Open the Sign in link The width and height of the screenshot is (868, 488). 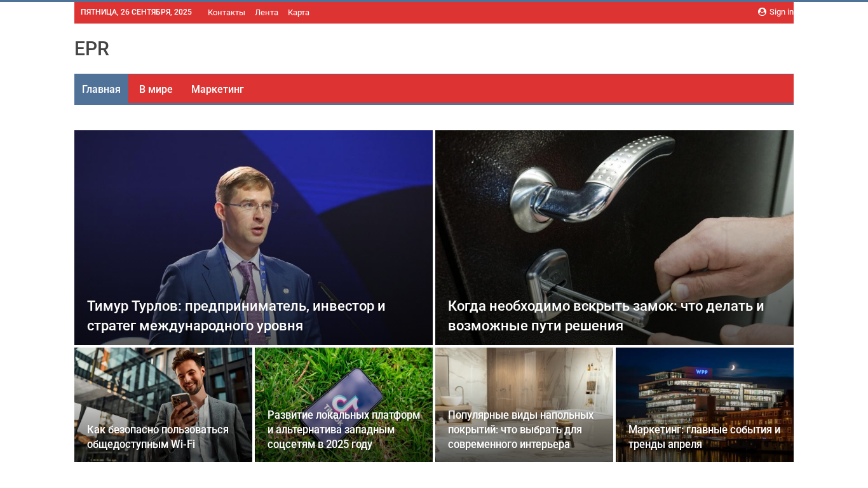pyautogui.click(x=781, y=12)
